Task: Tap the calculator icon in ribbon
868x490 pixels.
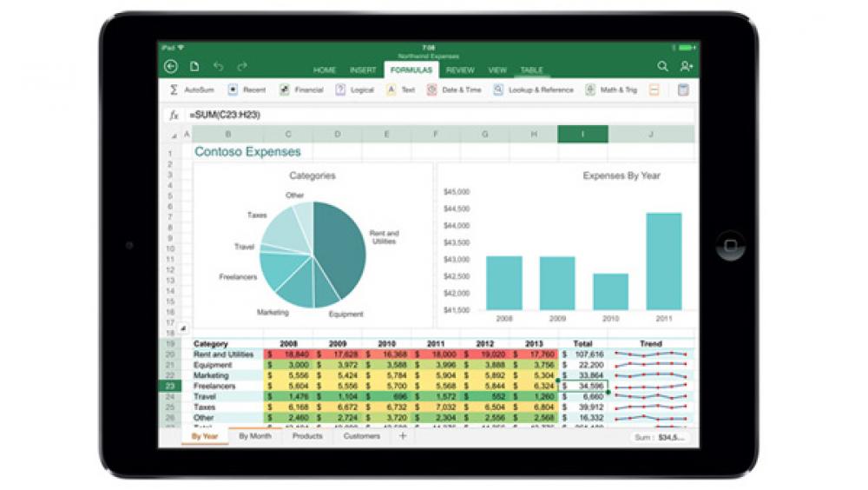Action: pos(683,89)
